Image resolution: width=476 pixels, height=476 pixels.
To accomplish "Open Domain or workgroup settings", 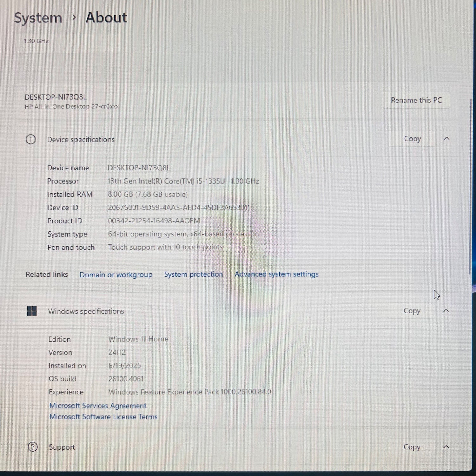I will pyautogui.click(x=116, y=274).
